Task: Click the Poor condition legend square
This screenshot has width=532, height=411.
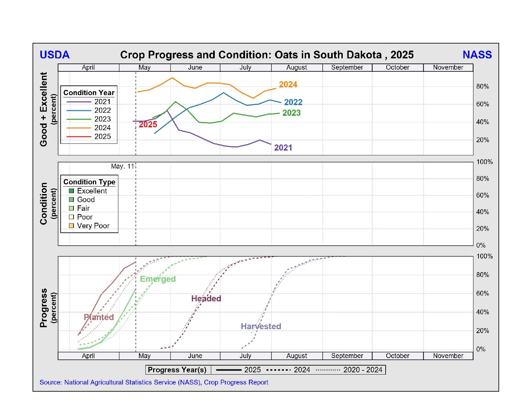Action: tap(71, 217)
